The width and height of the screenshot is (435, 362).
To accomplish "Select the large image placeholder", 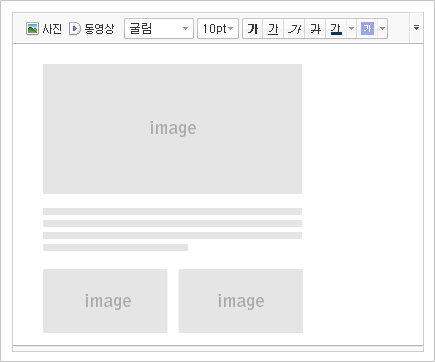I will point(172,129).
